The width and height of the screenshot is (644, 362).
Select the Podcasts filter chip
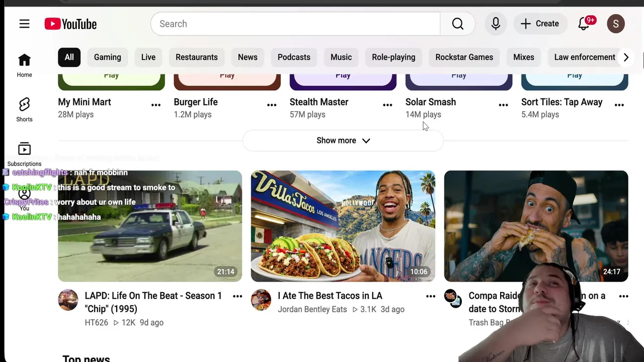tap(294, 57)
